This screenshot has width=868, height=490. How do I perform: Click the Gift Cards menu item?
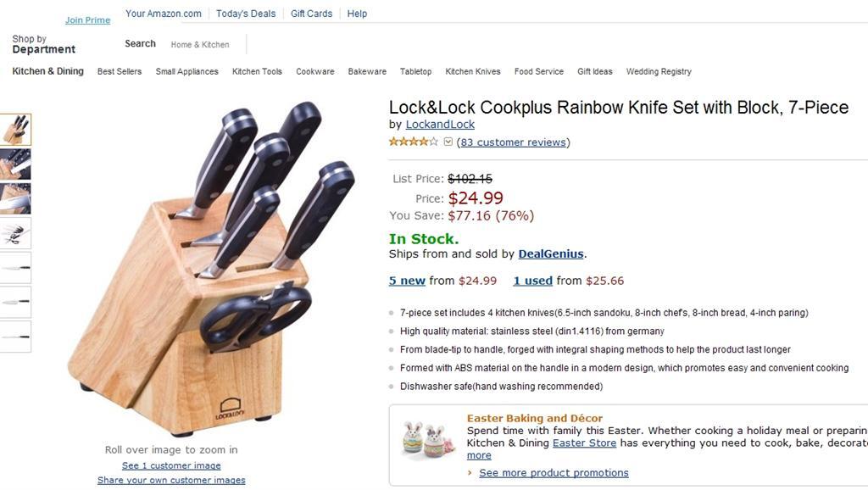pyautogui.click(x=310, y=14)
